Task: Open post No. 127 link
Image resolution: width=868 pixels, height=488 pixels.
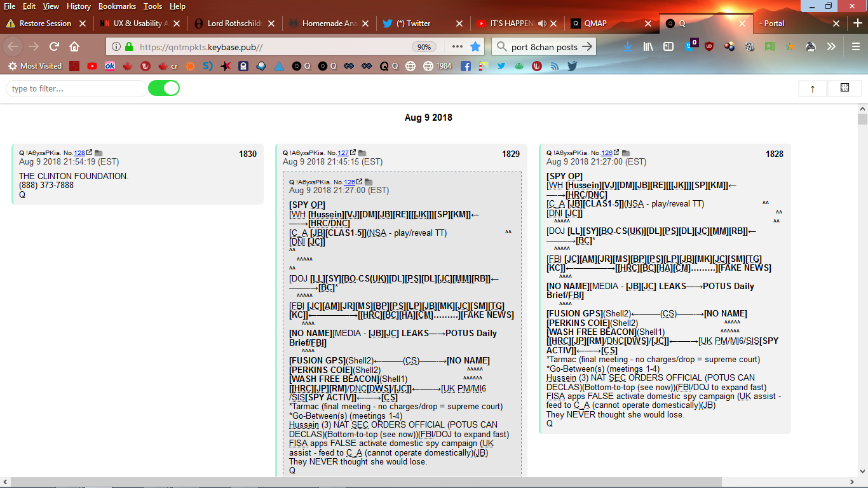Action: 343,153
